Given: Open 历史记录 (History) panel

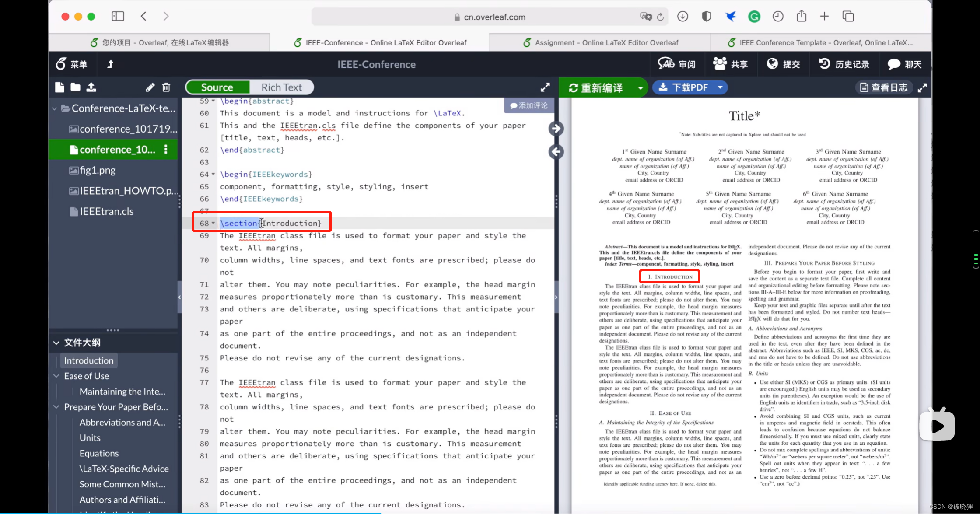Looking at the screenshot, I should [x=844, y=64].
